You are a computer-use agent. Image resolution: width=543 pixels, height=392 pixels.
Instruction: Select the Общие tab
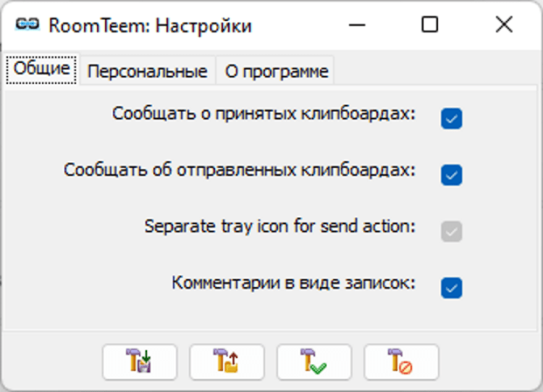(42, 69)
